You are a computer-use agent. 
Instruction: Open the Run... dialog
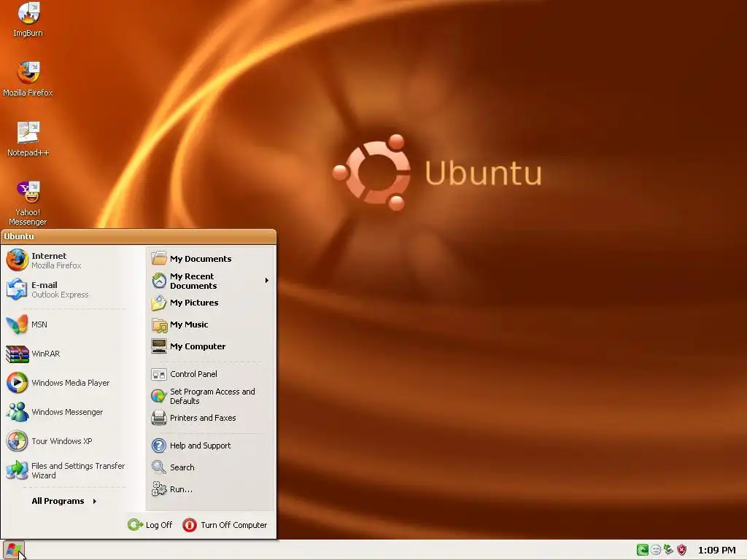pyautogui.click(x=211, y=489)
